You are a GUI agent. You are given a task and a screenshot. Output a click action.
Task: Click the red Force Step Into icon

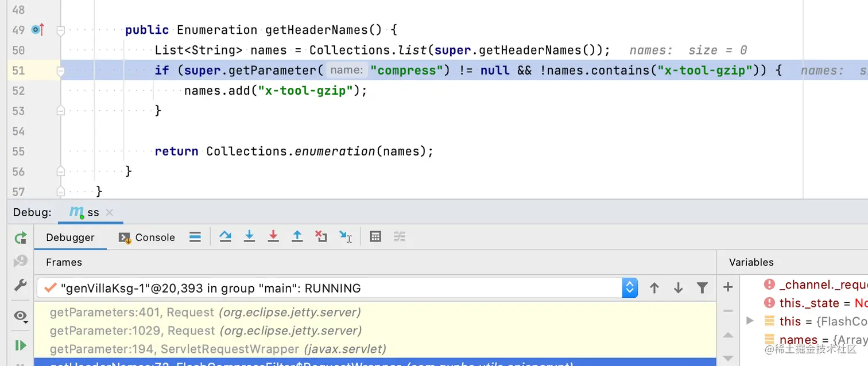click(x=273, y=236)
